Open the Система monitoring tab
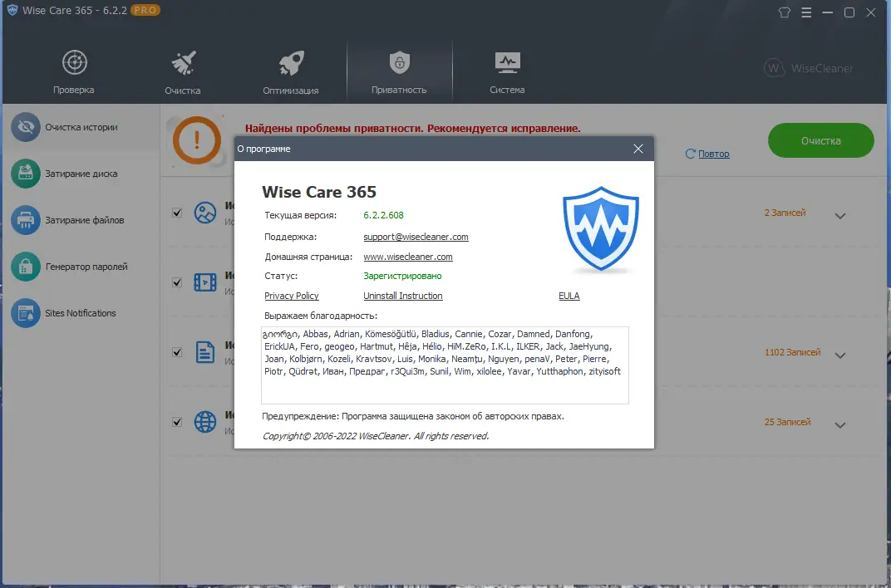The width and height of the screenshot is (891, 588). pyautogui.click(x=507, y=71)
